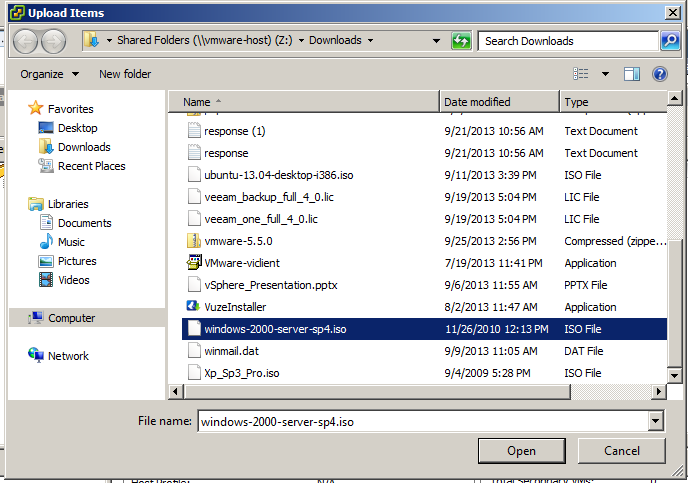Click the File name text field
Screen dimensions: 688x483
[x=423, y=422]
